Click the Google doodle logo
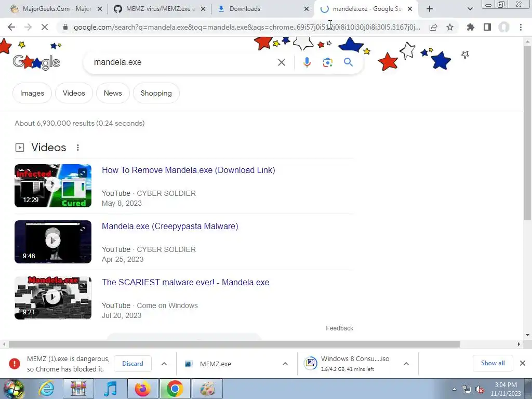 (x=36, y=62)
